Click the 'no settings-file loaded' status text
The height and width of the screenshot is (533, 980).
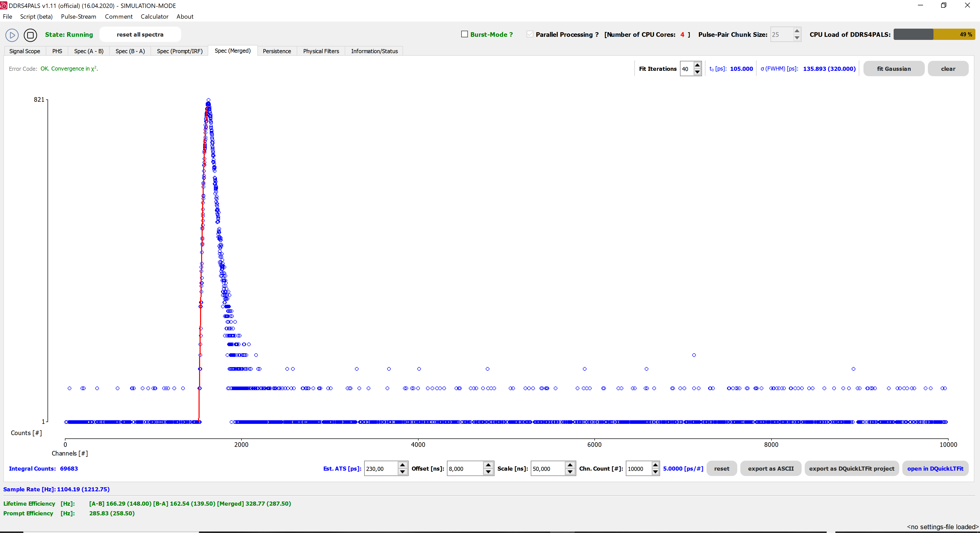click(943, 527)
